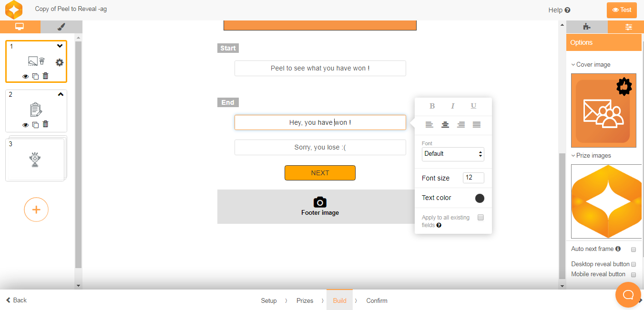
Task: Switch to the brush design tab
Action: pos(61,27)
